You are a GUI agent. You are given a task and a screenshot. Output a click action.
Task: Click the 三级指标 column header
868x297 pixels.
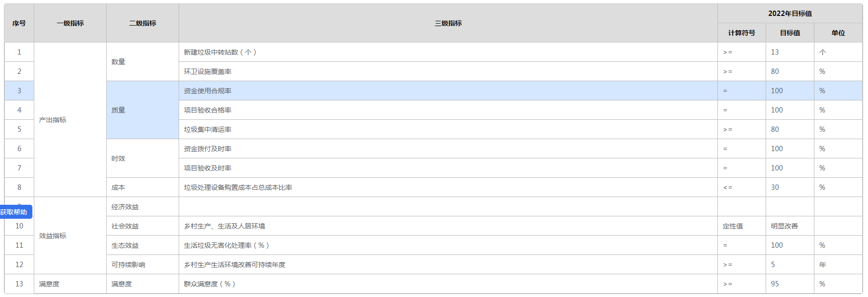tap(448, 23)
